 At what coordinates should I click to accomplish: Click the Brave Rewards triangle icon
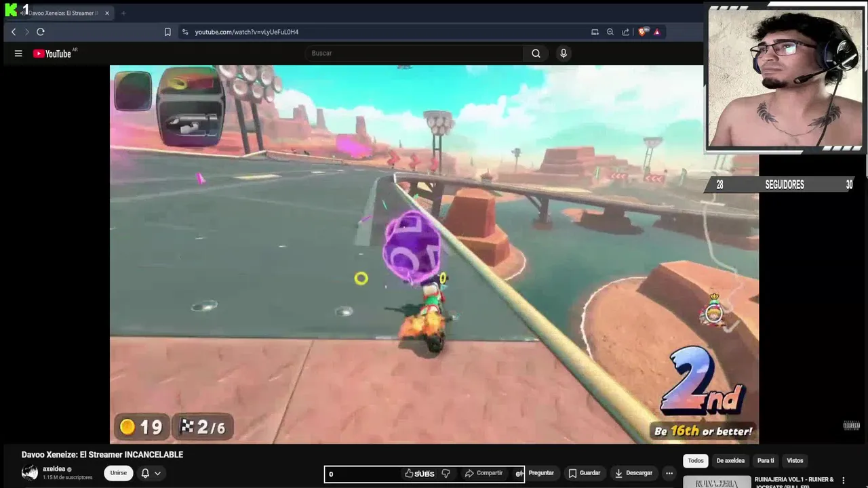[656, 32]
